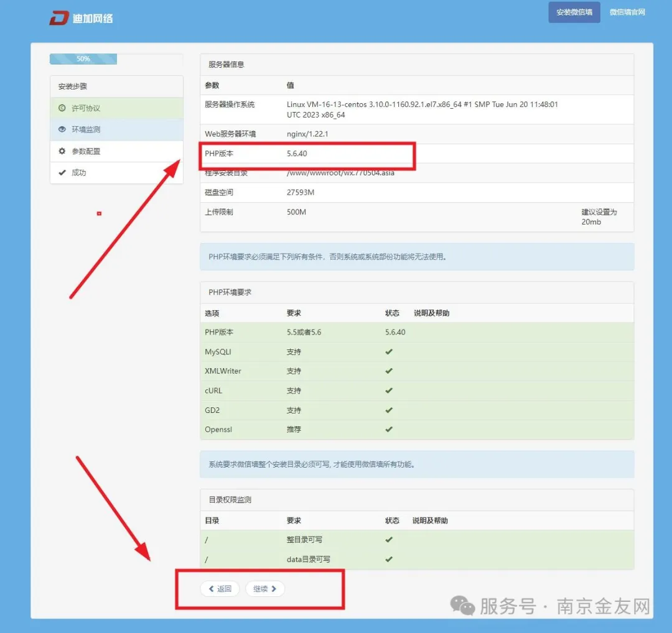
Task: Click the GD2 status checkmark
Action: click(x=389, y=410)
